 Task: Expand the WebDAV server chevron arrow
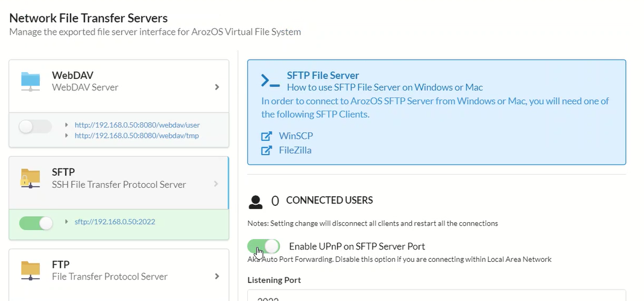tap(216, 87)
